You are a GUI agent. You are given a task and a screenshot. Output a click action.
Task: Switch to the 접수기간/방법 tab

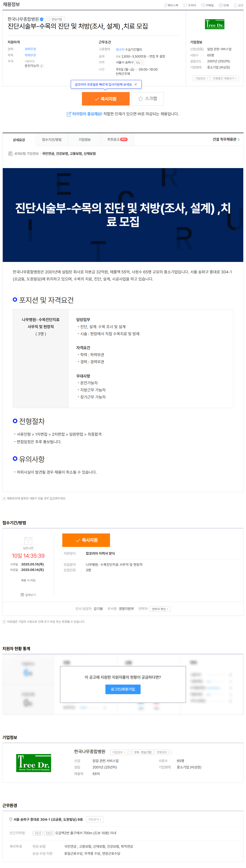coord(52,140)
